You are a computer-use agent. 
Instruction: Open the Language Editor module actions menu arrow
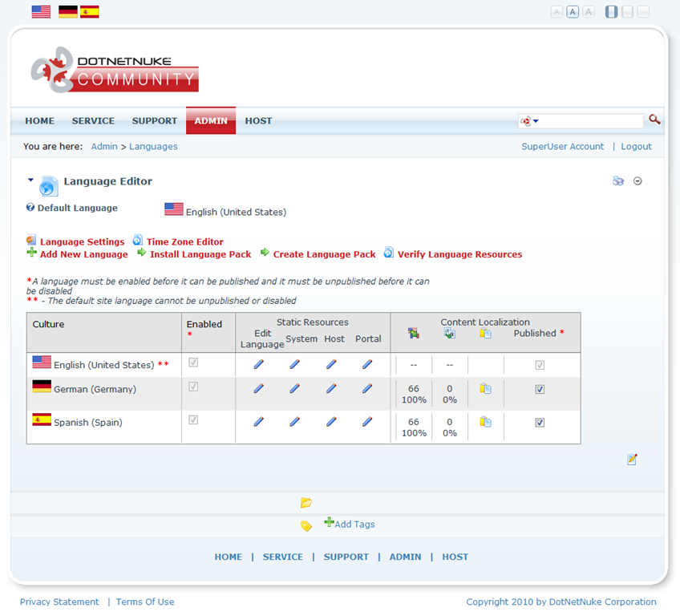30,180
